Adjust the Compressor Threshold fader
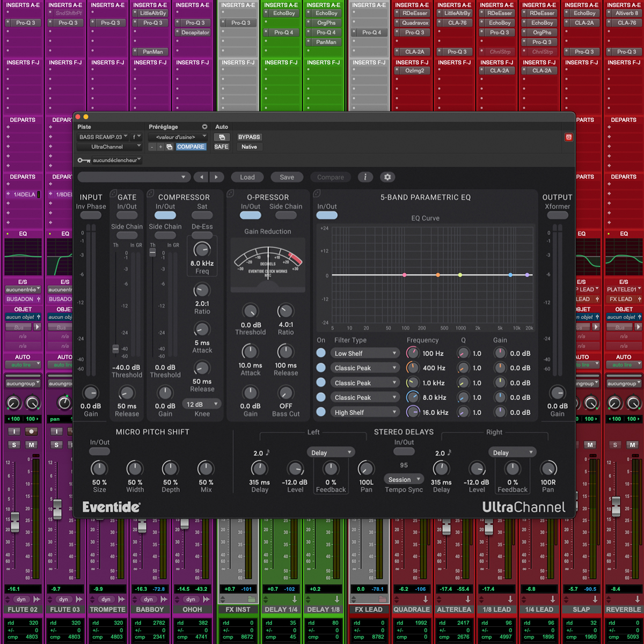Screen dimensions: 644x644 coord(152,252)
